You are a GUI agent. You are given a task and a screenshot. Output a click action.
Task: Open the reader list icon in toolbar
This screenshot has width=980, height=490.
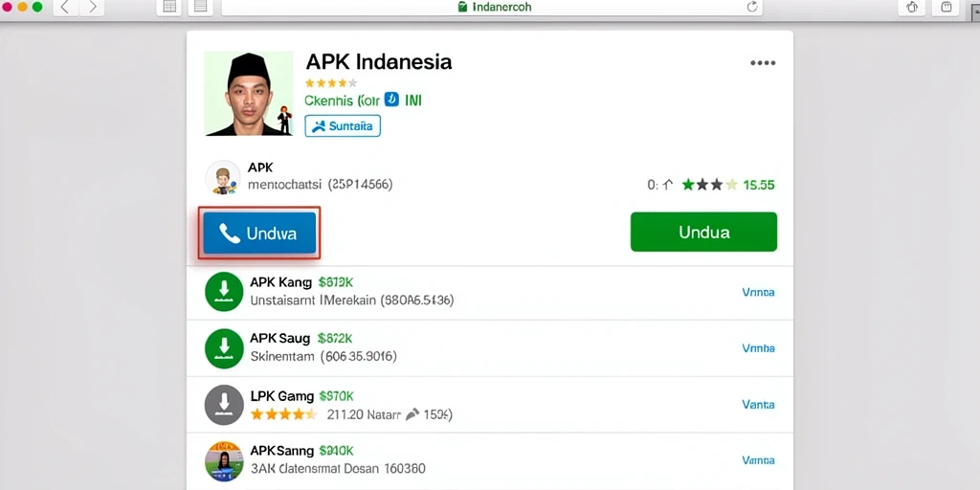pos(201,7)
